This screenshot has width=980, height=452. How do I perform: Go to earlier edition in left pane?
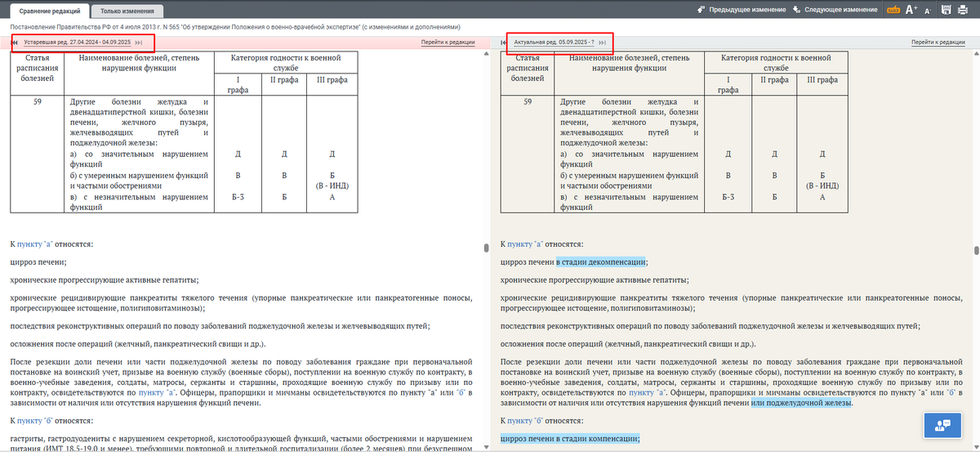(x=15, y=42)
